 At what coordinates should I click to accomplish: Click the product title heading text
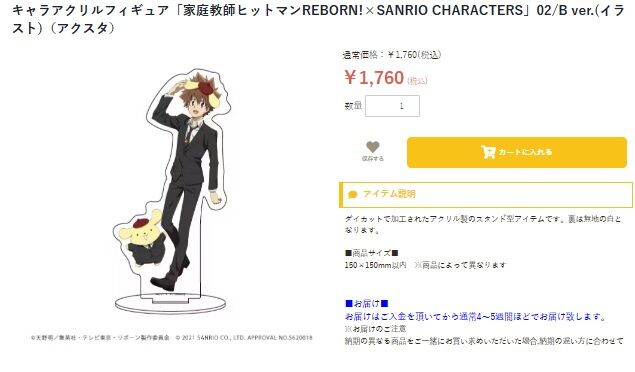click(318, 19)
